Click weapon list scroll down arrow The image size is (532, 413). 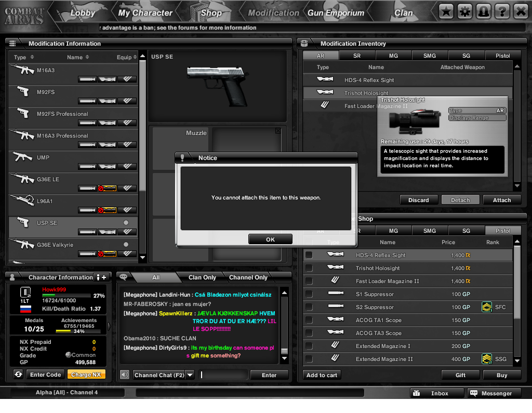[x=142, y=257]
